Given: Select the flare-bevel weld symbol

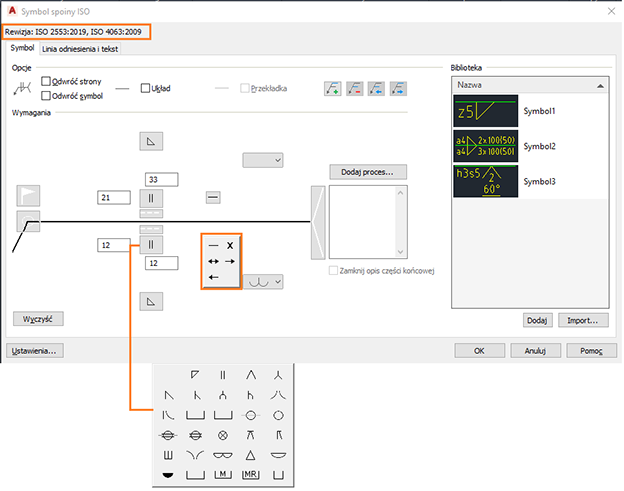Looking at the screenshot, I should click(168, 415).
